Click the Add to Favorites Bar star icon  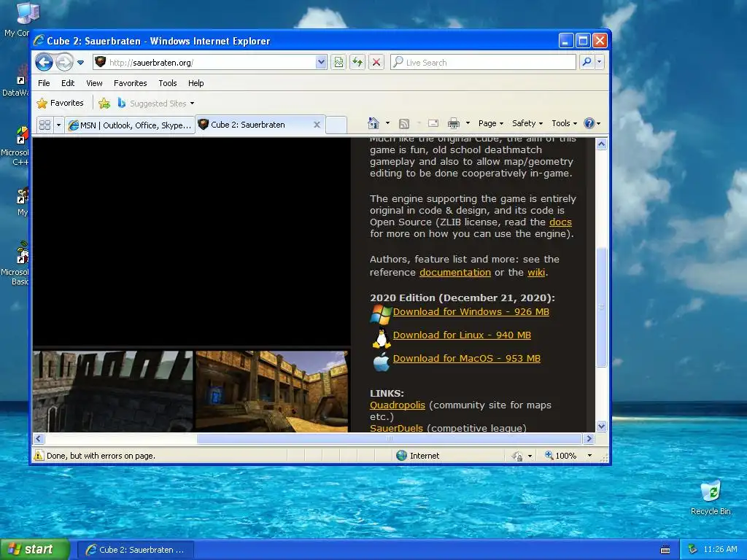(104, 103)
